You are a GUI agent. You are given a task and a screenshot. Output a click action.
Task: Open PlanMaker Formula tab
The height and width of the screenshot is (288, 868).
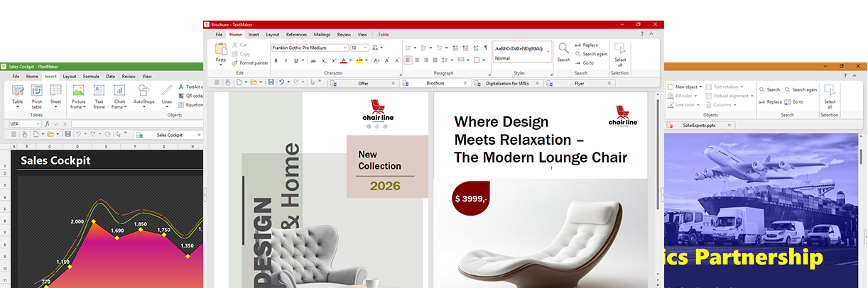pos(91,76)
